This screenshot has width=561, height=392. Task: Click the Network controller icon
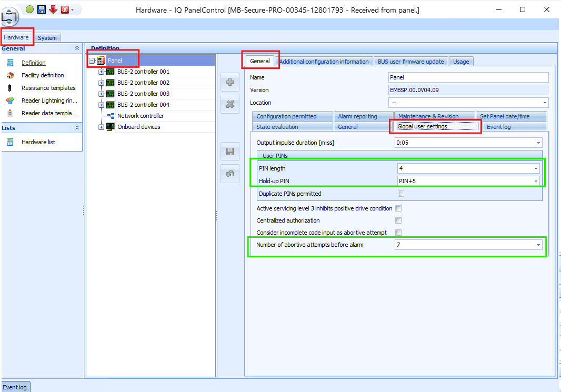[x=110, y=116]
